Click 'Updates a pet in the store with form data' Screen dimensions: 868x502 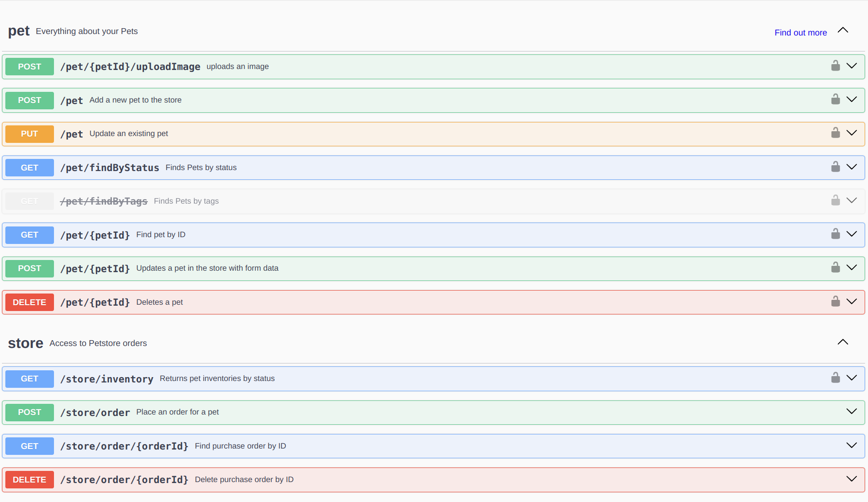tap(208, 268)
